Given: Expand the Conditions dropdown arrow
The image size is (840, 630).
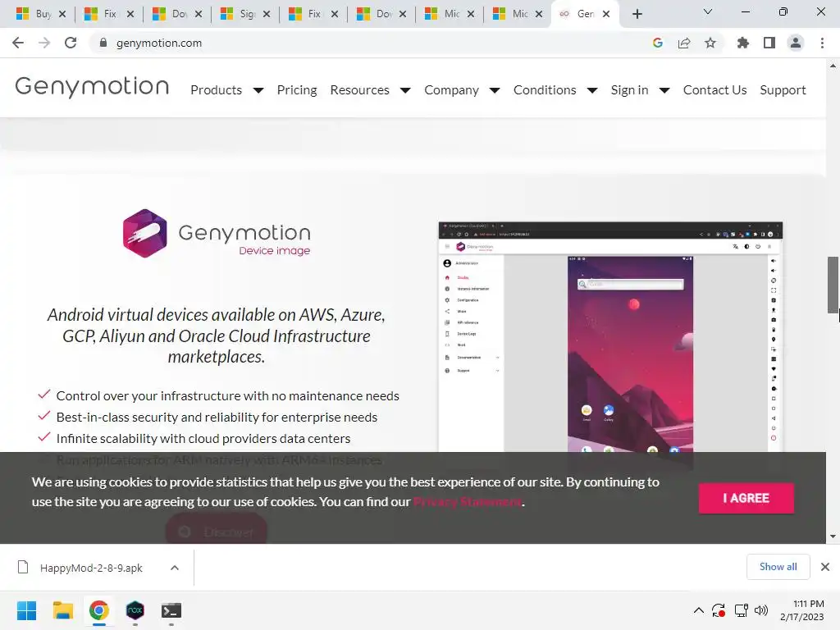Looking at the screenshot, I should click(592, 90).
